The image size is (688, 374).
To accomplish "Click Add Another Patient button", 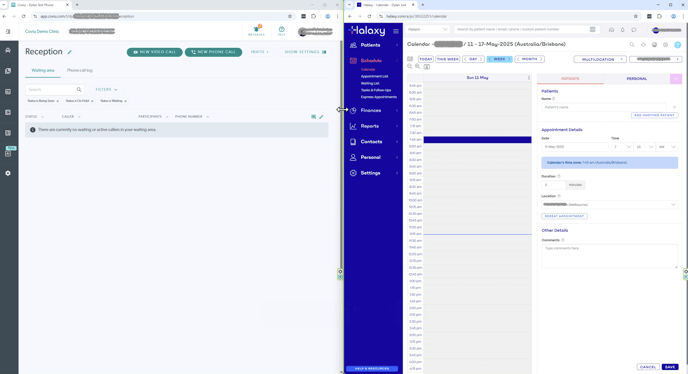I will [655, 115].
